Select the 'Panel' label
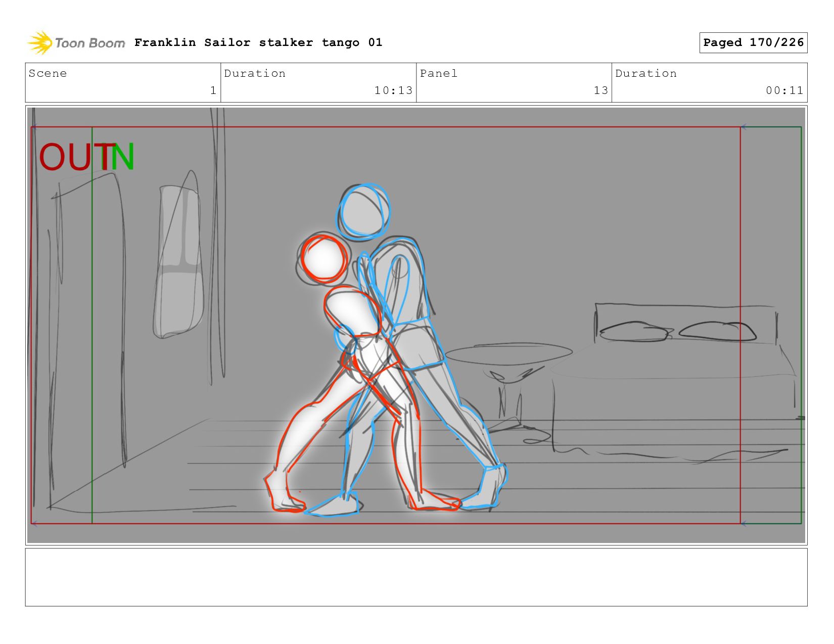834x644 pixels. pyautogui.click(x=439, y=73)
